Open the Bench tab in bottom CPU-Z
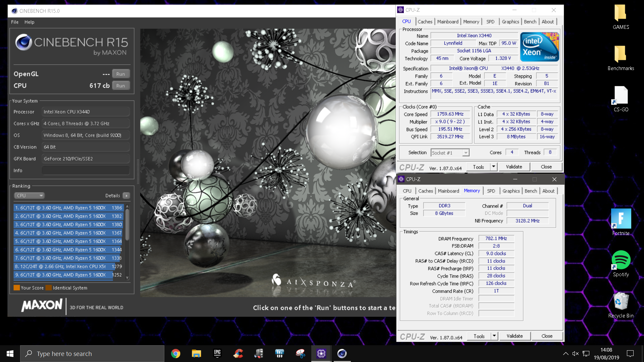Screen dimensions: 644x362 click(x=531, y=191)
